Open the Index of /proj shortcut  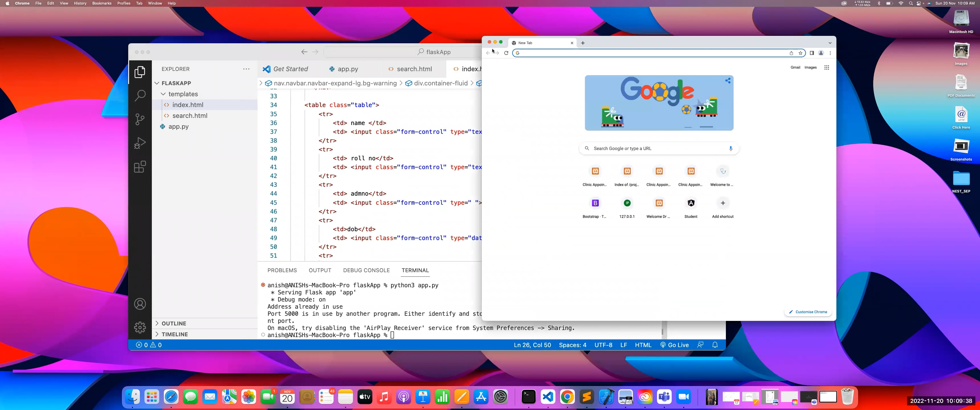627,176
